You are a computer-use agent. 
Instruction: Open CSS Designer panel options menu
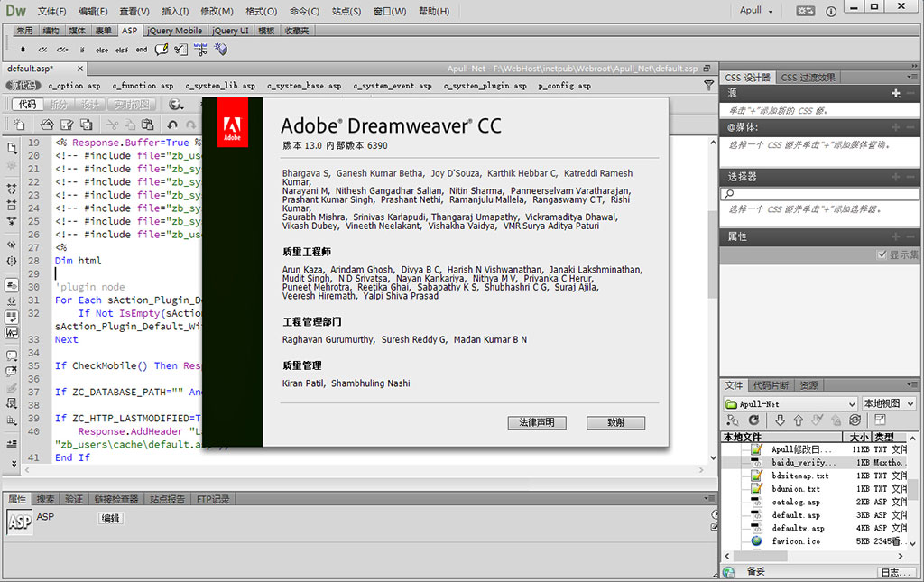point(912,78)
